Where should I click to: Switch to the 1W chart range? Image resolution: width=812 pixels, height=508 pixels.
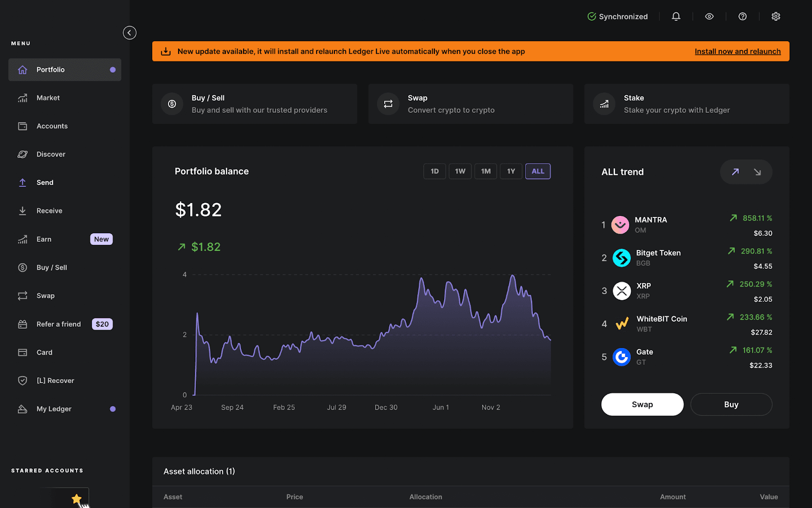tap(460, 171)
